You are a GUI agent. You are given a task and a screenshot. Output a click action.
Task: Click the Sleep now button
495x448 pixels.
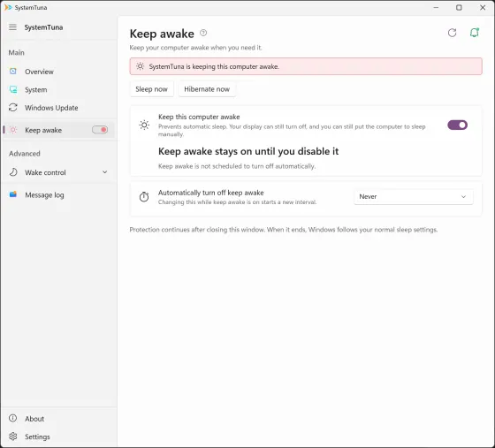[151, 89]
